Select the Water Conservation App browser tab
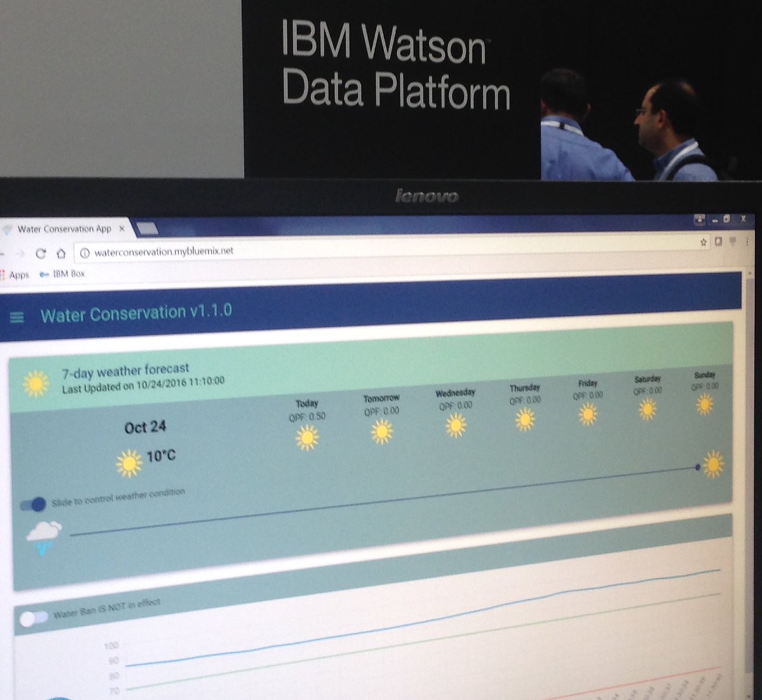Image resolution: width=762 pixels, height=700 pixels. [x=64, y=228]
